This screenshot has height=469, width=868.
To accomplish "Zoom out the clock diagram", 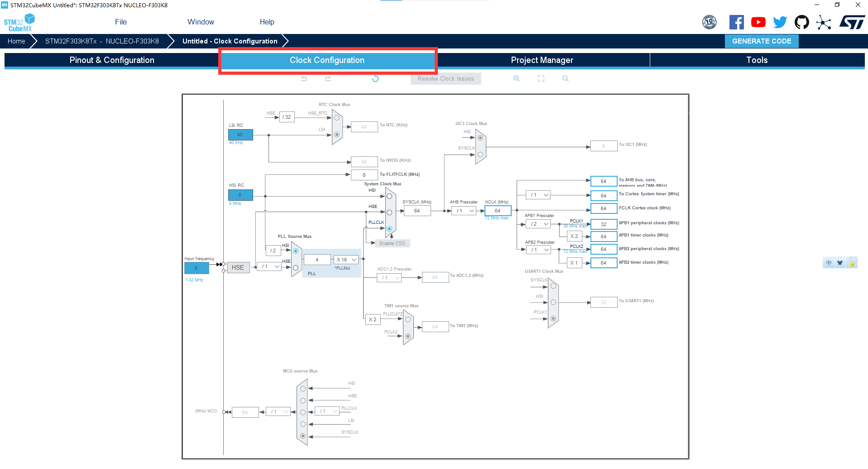I will tap(566, 78).
